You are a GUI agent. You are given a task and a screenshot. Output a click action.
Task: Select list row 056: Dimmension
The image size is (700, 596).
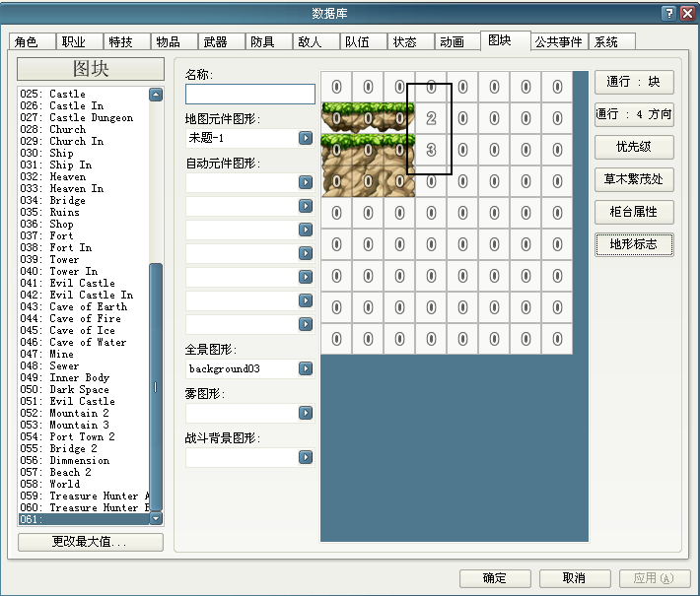(84, 460)
